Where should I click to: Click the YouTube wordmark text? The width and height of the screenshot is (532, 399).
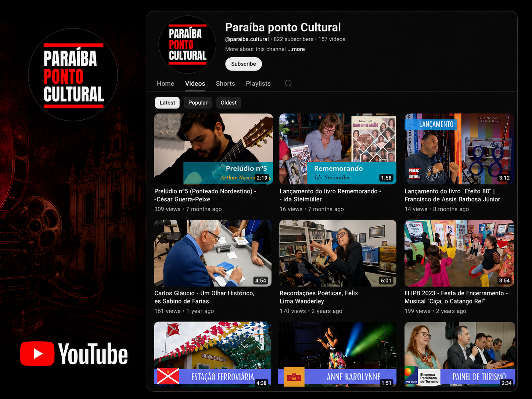pos(93,354)
